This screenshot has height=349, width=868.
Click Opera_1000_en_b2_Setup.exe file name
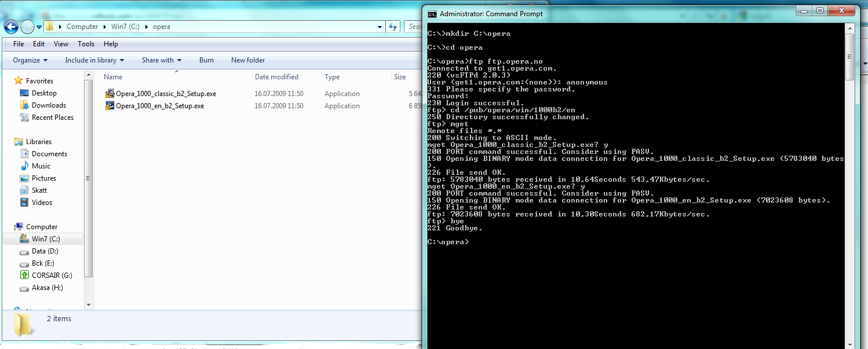(x=160, y=106)
